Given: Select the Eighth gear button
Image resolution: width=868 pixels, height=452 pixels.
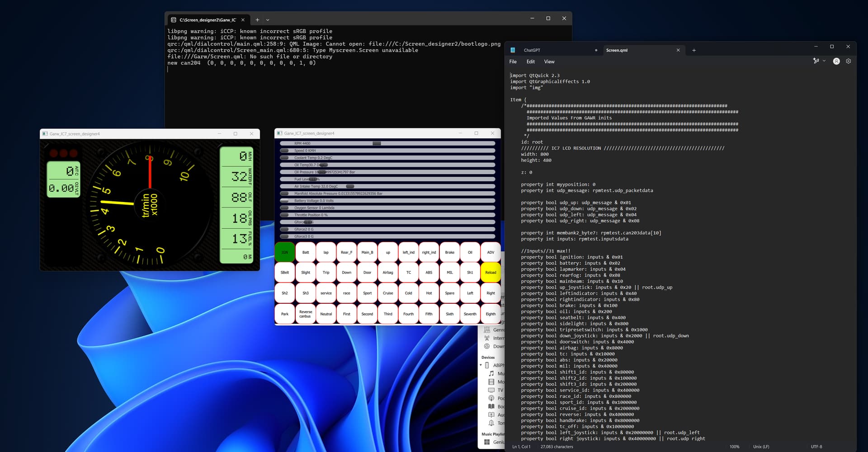Looking at the screenshot, I should click(491, 314).
